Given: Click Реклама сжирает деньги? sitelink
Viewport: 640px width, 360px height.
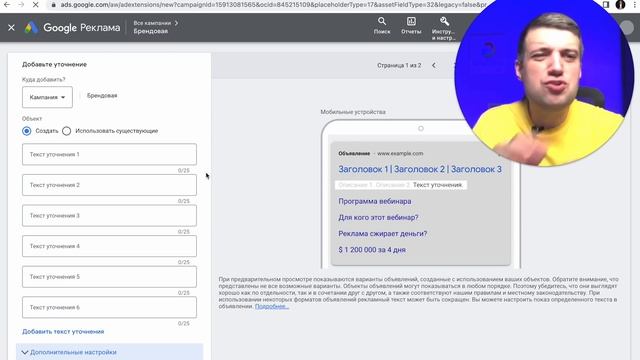Looking at the screenshot, I should 383,233.
